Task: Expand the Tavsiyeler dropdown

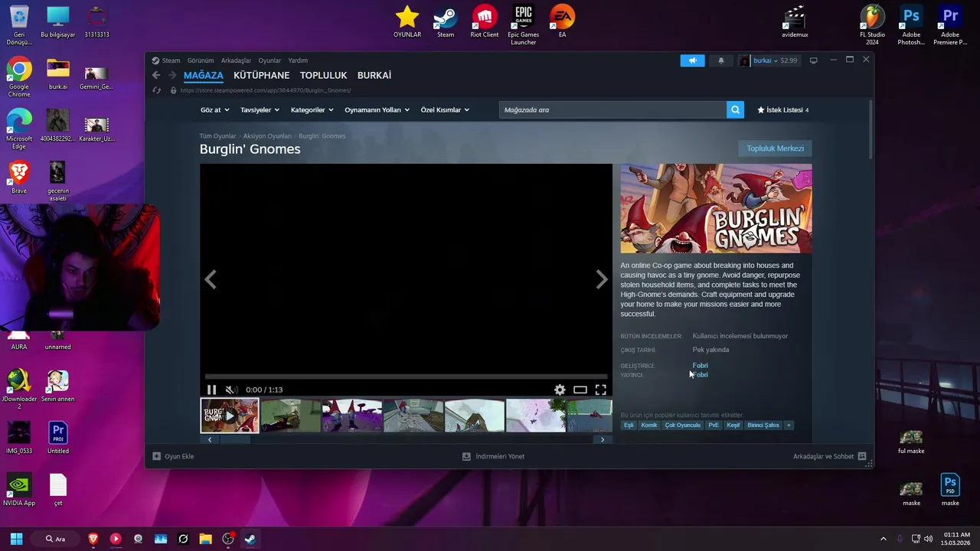Action: click(260, 109)
